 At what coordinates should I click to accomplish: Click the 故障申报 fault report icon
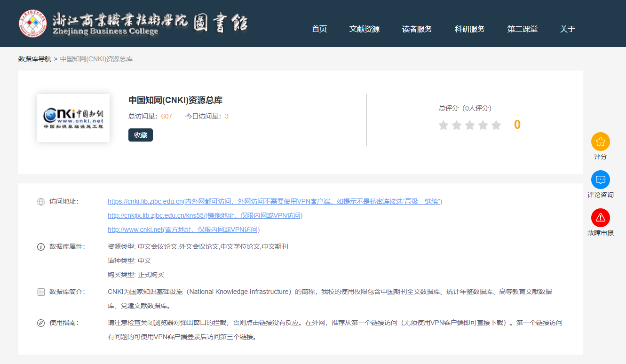point(600,217)
